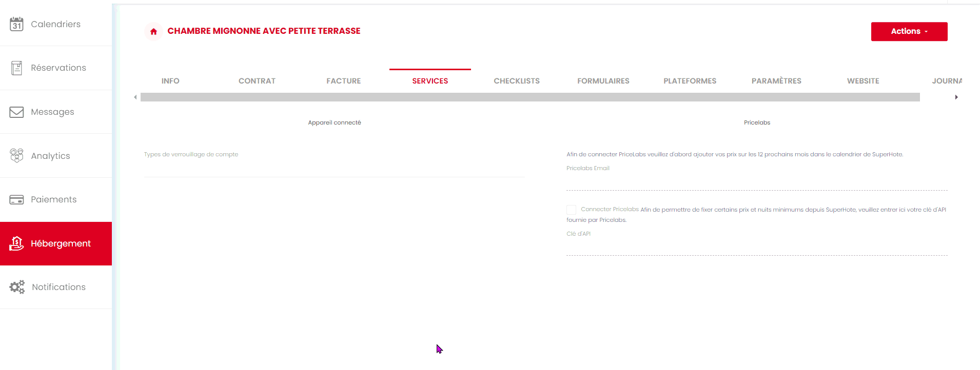Screen dimensions: 980x370
Task: Click the Notifications gears icon
Action: point(17,287)
